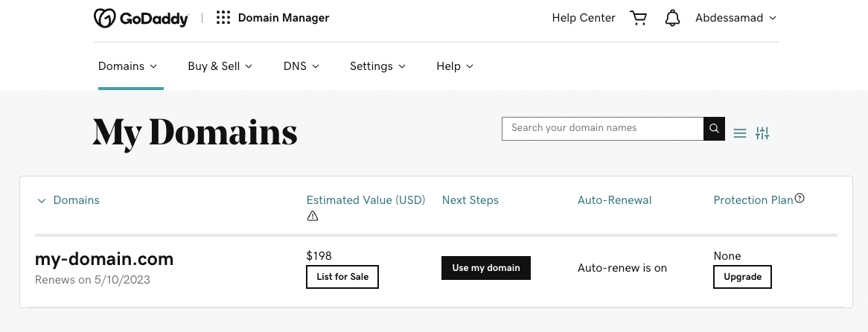This screenshot has width=868, height=332.
Task: Open the shopping cart
Action: [638, 18]
